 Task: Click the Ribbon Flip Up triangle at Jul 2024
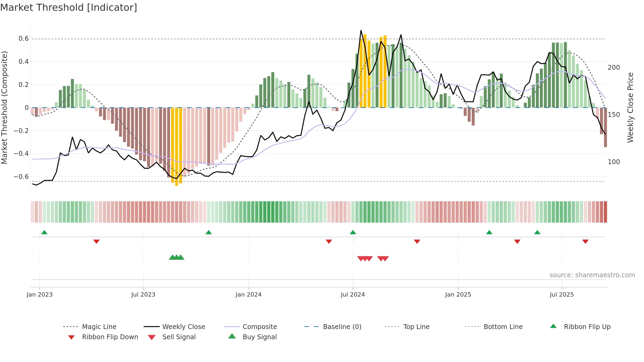(353, 232)
